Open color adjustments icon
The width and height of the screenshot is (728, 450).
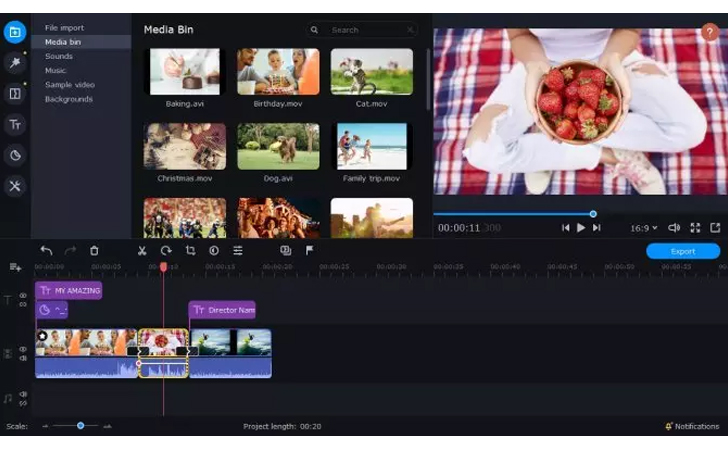[214, 251]
